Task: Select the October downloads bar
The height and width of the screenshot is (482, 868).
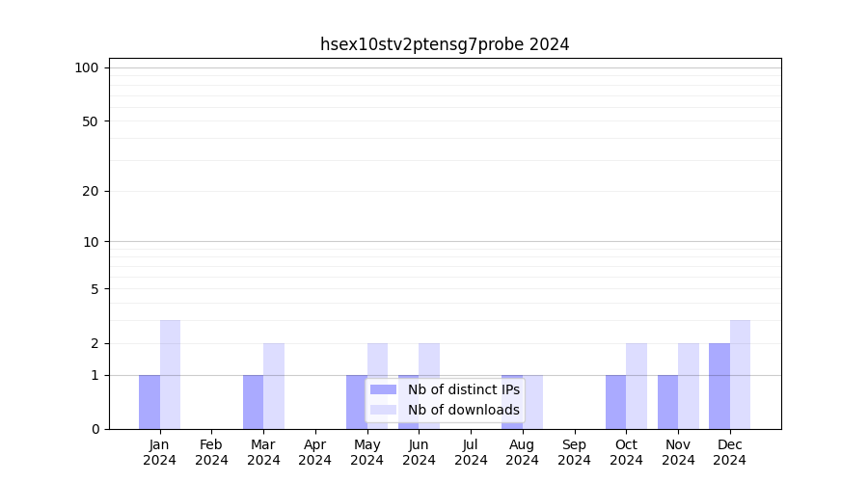Action: tap(637, 386)
